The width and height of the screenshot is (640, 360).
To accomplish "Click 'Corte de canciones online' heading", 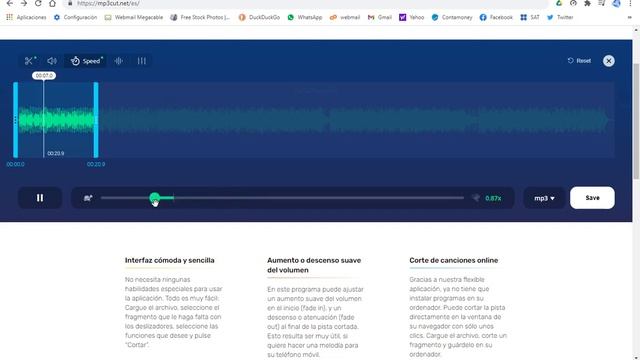I will 453,260.
